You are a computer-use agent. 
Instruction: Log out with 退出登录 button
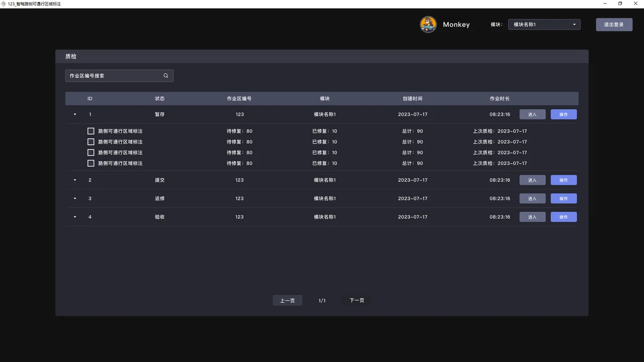614,25
